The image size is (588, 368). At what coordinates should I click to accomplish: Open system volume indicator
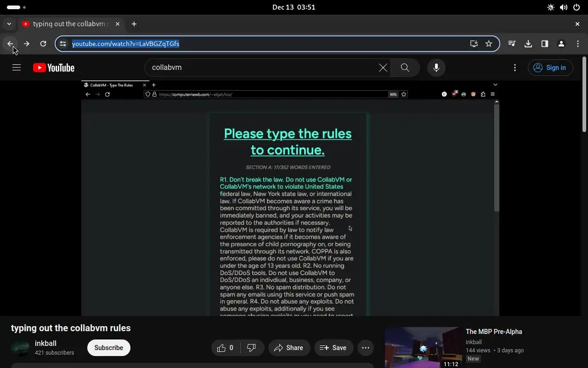point(564,7)
